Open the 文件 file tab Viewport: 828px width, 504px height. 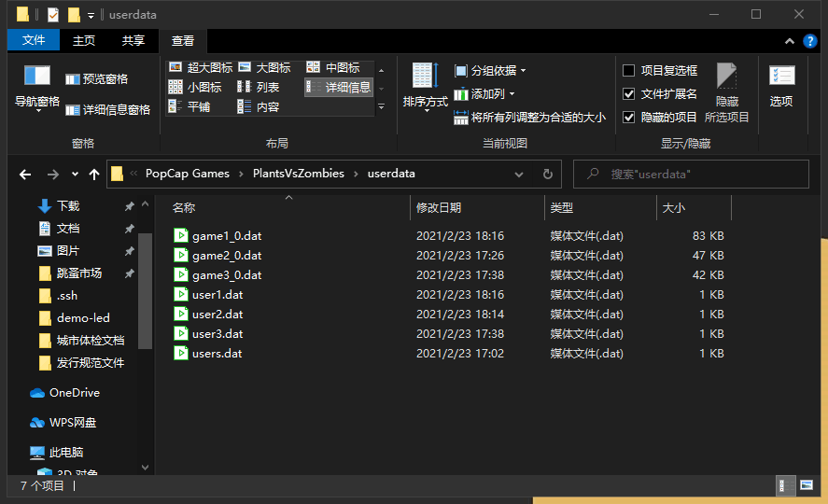tap(34, 40)
